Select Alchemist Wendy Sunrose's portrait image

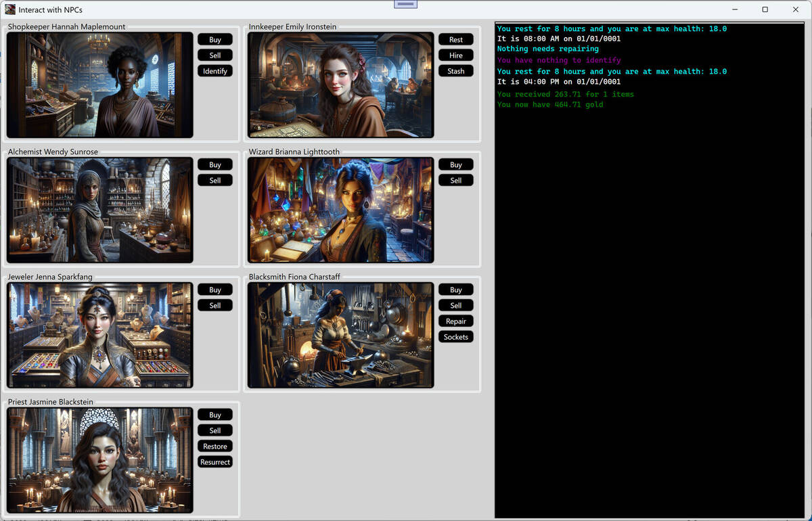pyautogui.click(x=100, y=210)
